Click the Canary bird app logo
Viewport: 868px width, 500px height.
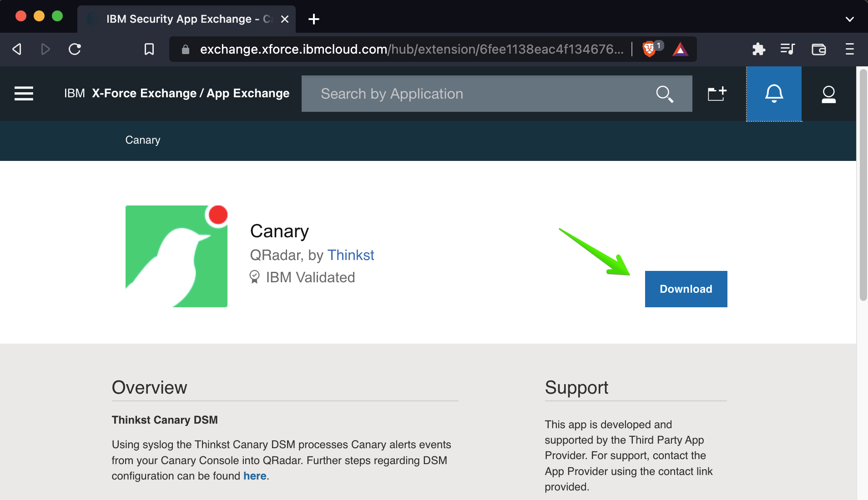pos(177,256)
